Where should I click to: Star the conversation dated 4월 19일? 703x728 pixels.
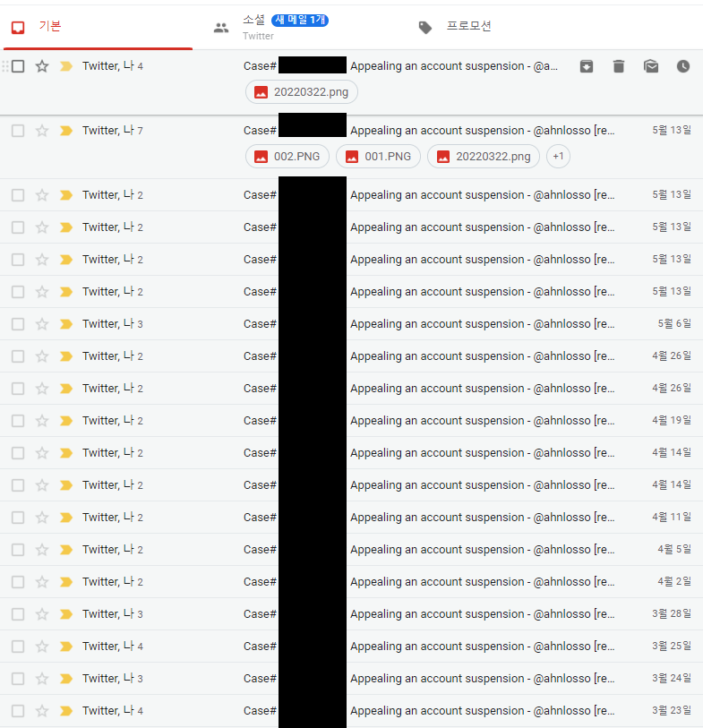pyautogui.click(x=42, y=421)
